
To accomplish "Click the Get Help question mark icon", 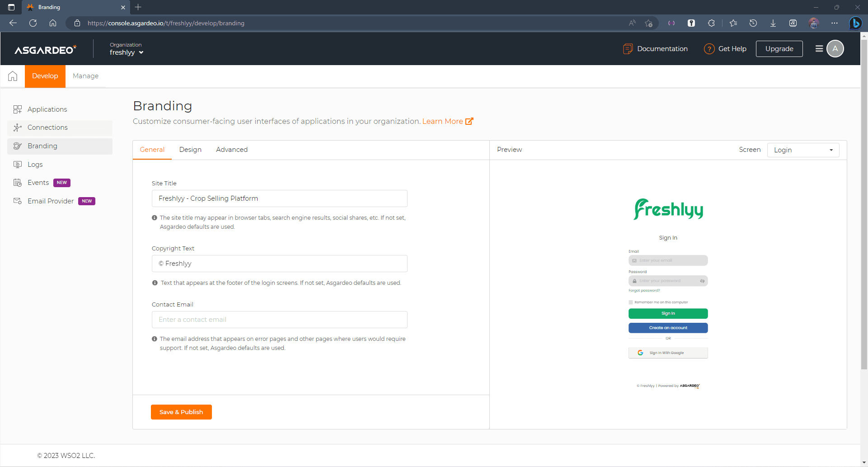I will (x=709, y=49).
